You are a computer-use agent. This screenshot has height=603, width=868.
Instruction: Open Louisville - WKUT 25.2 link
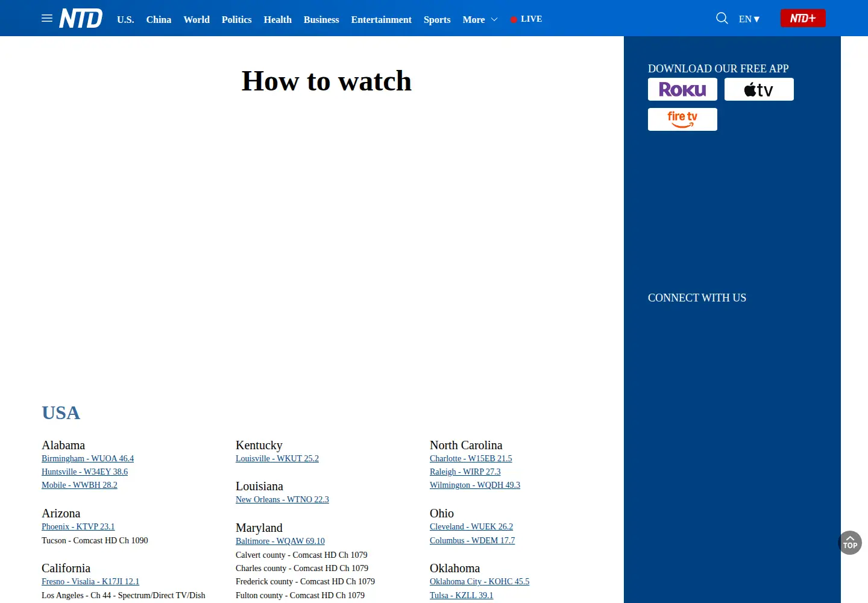click(x=277, y=459)
